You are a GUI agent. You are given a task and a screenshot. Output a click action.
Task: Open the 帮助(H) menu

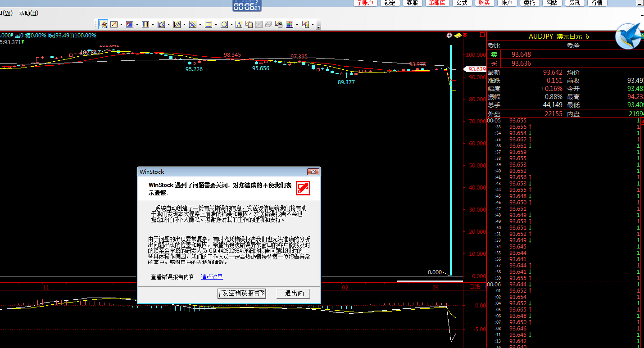(29, 13)
